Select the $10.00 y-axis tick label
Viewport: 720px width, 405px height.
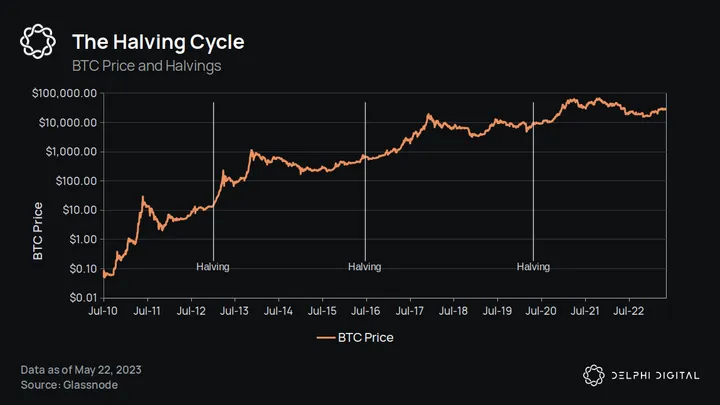pyautogui.click(x=76, y=210)
